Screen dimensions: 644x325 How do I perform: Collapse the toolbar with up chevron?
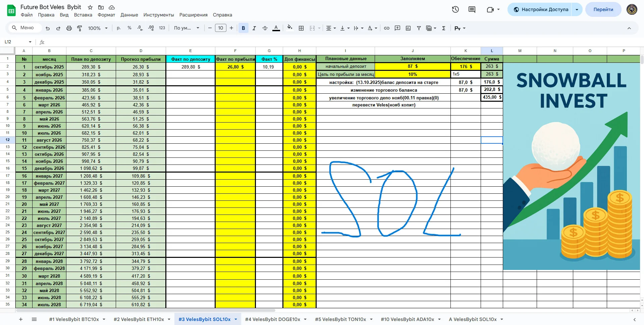629,28
